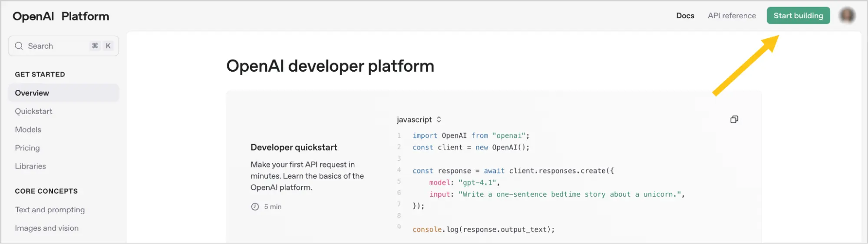Open the user profile avatar
This screenshot has width=868, height=244.
(847, 16)
